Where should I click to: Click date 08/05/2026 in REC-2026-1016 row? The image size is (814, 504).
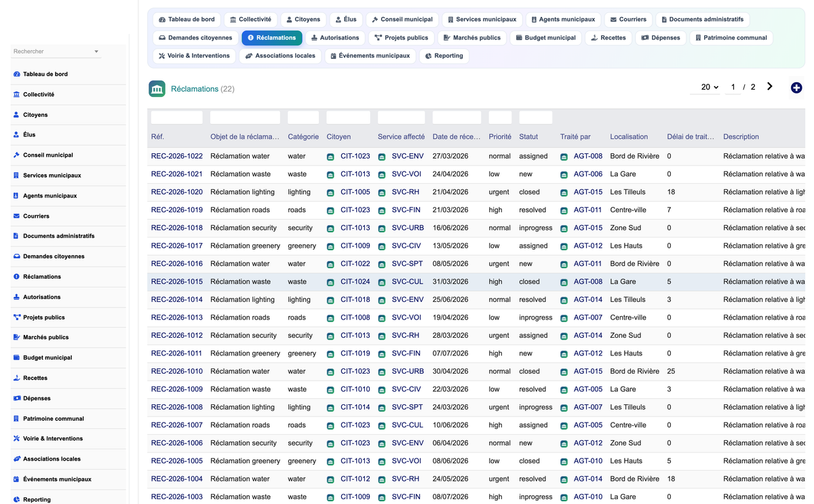click(450, 263)
